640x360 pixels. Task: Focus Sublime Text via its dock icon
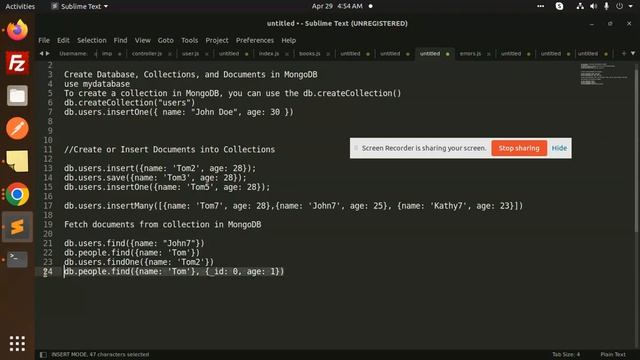17,227
